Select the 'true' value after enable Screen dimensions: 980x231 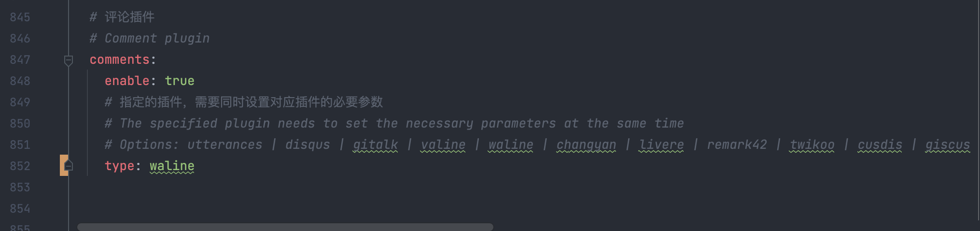180,81
